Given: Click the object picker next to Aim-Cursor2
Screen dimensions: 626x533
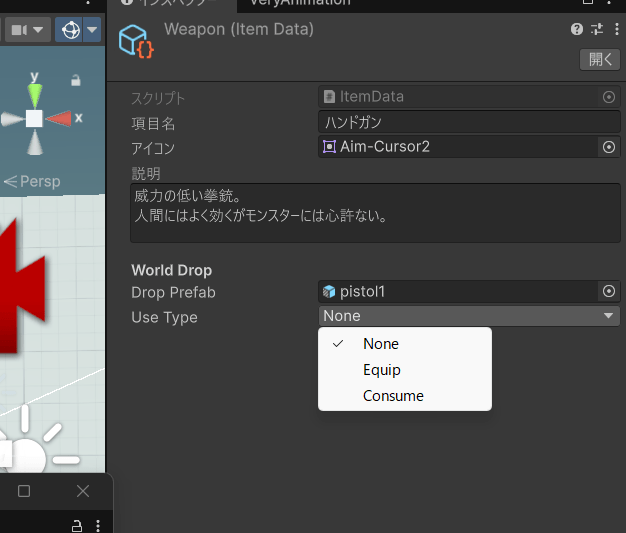Looking at the screenshot, I should tap(608, 147).
